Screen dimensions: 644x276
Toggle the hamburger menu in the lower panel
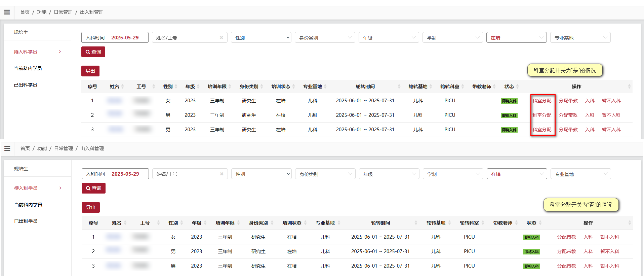tap(7, 148)
